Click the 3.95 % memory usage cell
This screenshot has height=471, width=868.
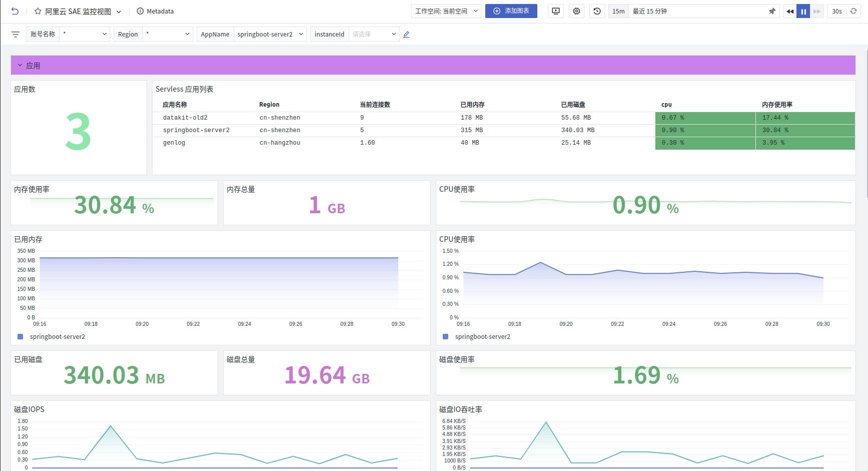pyautogui.click(x=805, y=143)
